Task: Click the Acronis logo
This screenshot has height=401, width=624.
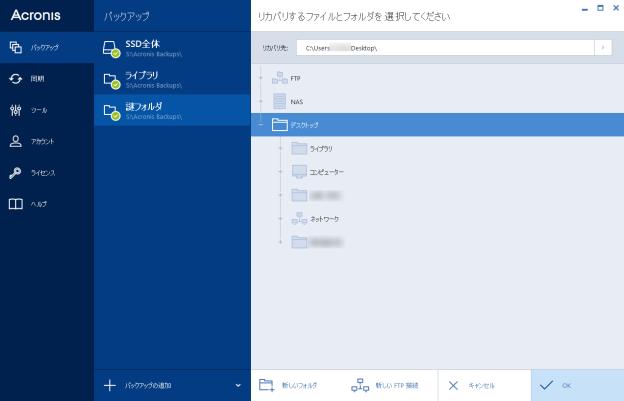Action: tap(36, 15)
